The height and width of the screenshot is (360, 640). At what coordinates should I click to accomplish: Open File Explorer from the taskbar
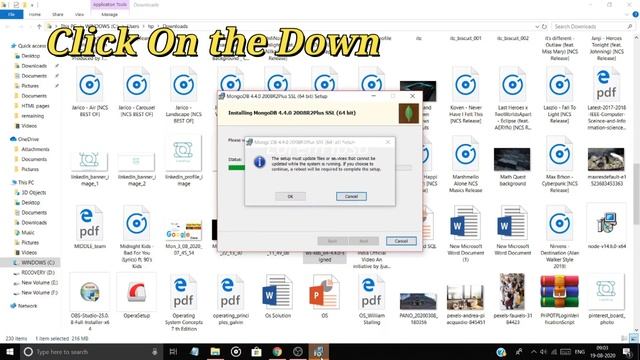point(215,351)
